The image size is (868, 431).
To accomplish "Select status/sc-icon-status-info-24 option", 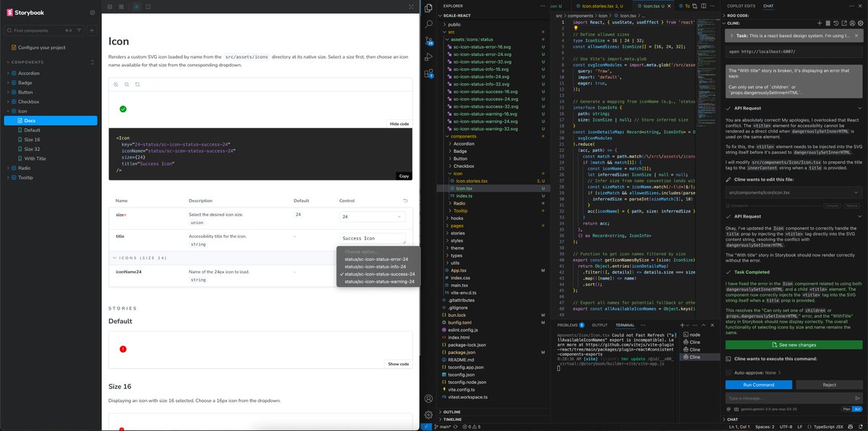I will (376, 266).
